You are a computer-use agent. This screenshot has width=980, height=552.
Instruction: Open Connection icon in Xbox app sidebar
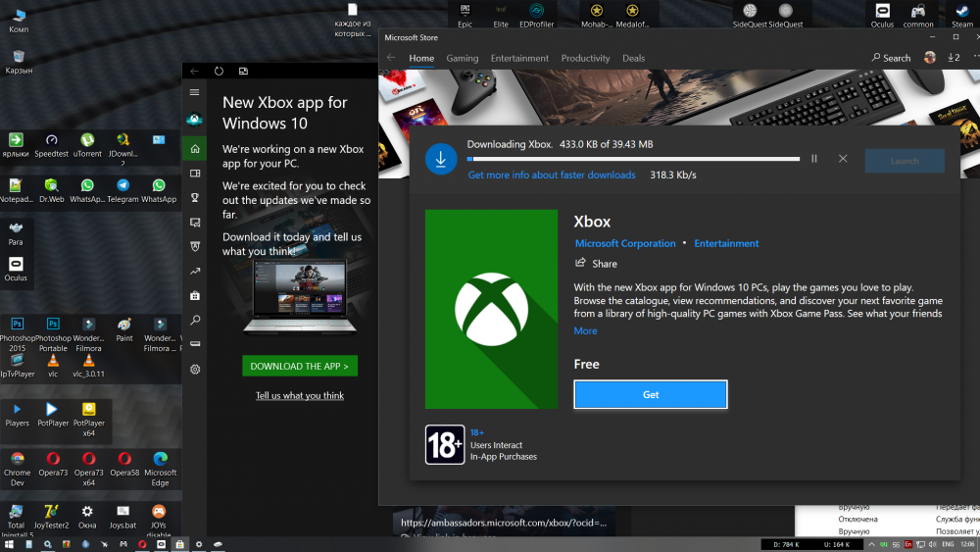point(195,344)
